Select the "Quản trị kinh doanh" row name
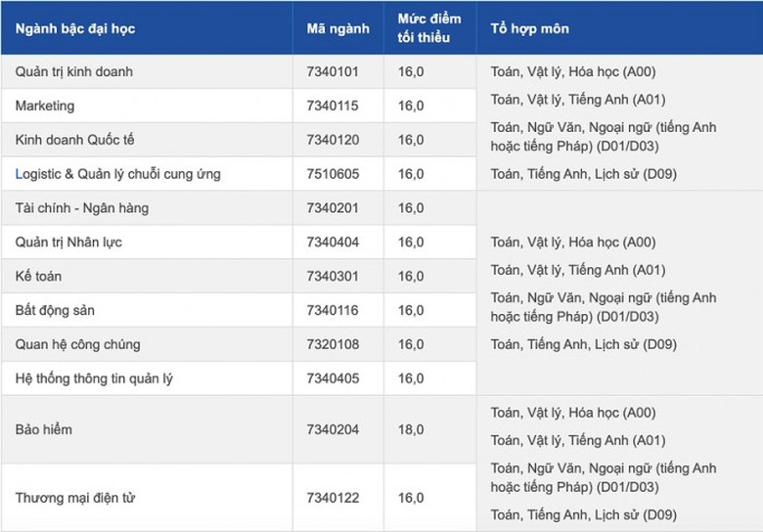This screenshot has height=532, width=763. (74, 71)
